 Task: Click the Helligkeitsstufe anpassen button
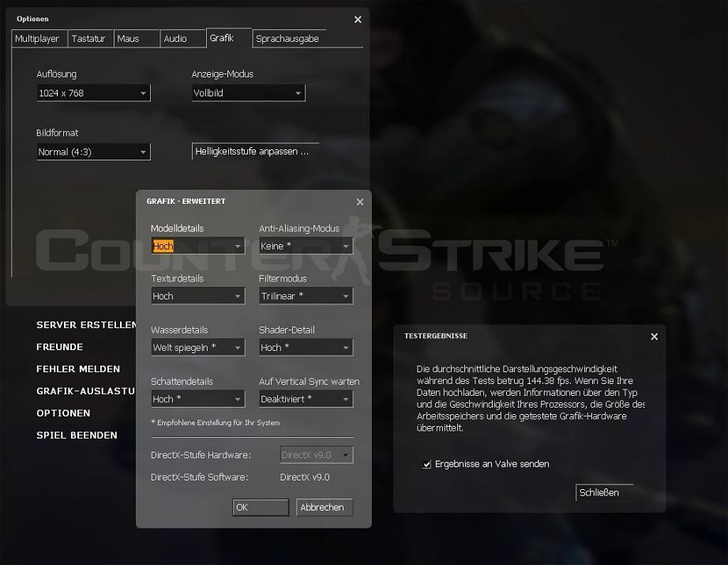[255, 152]
